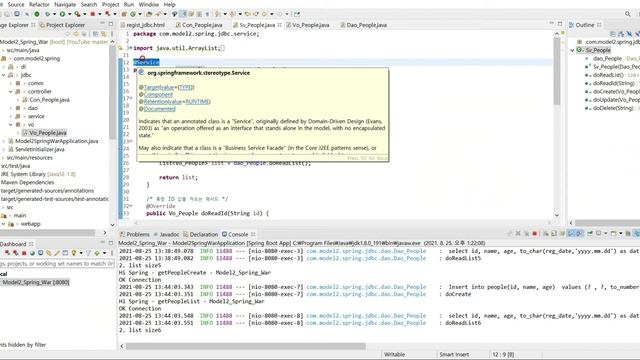Toggle Link with Editor in Project Explorer
Screen dimensions: 640x360
[x=104, y=34]
